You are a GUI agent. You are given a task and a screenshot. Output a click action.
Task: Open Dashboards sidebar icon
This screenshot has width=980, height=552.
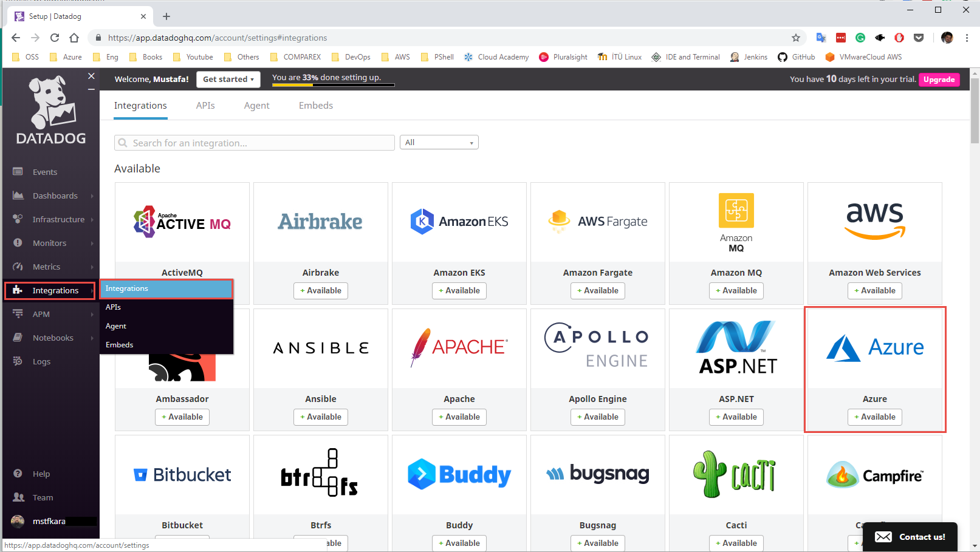pyautogui.click(x=18, y=196)
